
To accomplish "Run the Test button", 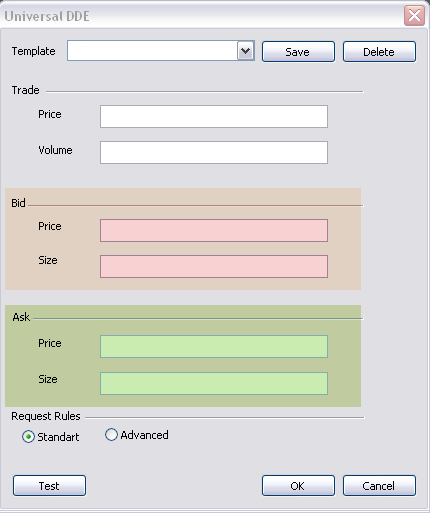I will pyautogui.click(x=49, y=486).
